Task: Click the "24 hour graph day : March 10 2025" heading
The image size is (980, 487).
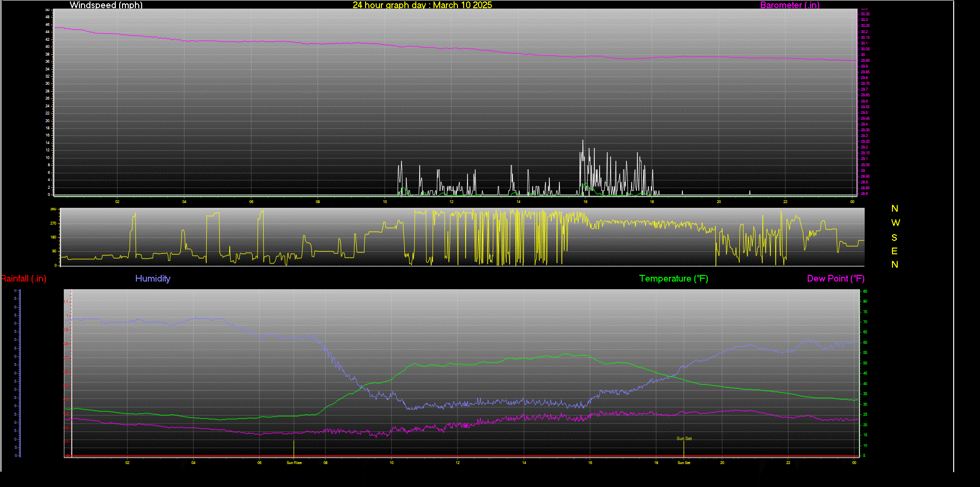Action: 422,5
